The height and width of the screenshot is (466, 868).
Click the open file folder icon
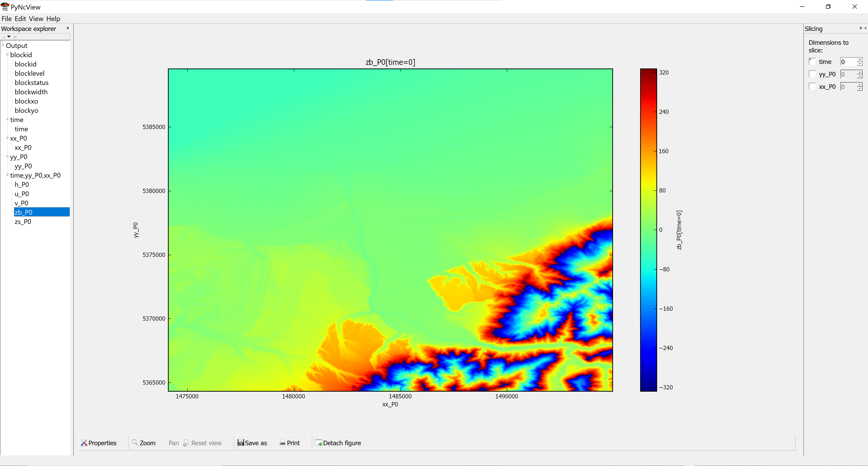pyautogui.click(x=3, y=37)
